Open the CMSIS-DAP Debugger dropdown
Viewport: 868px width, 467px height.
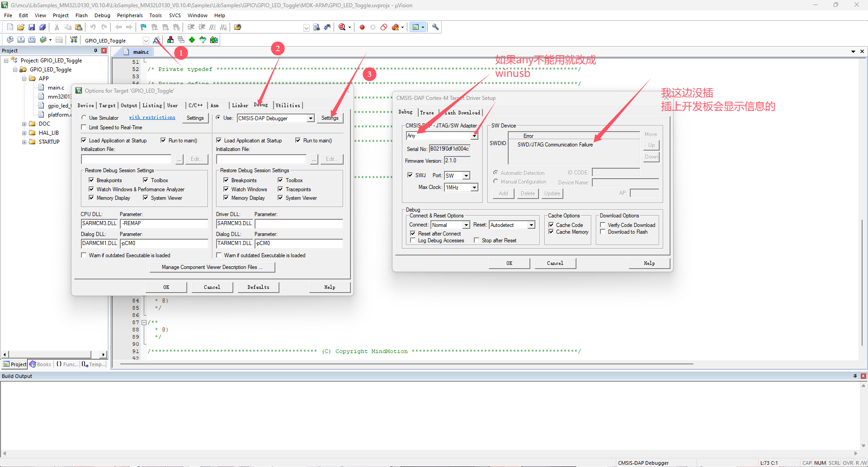311,118
